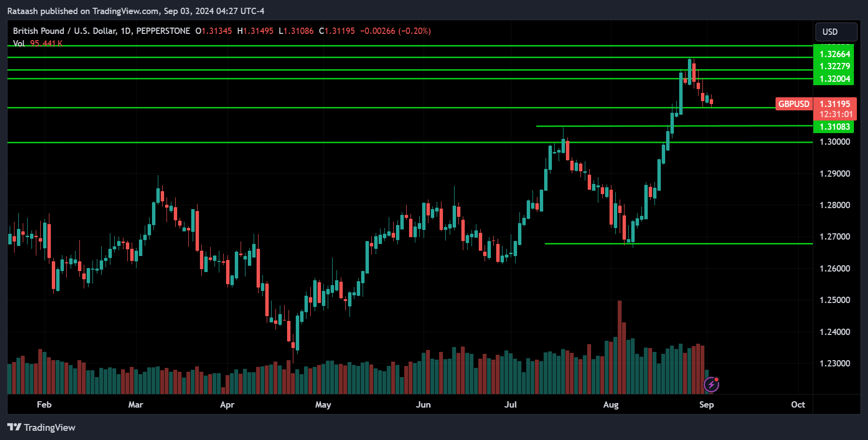Click the Aug label on time axis
Image resolution: width=868 pixels, height=440 pixels.
[611, 405]
